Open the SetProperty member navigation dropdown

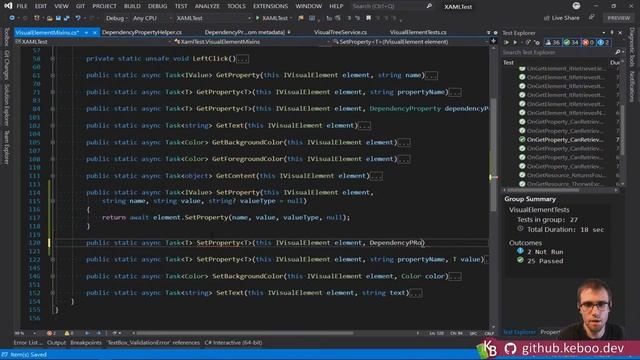[410, 42]
